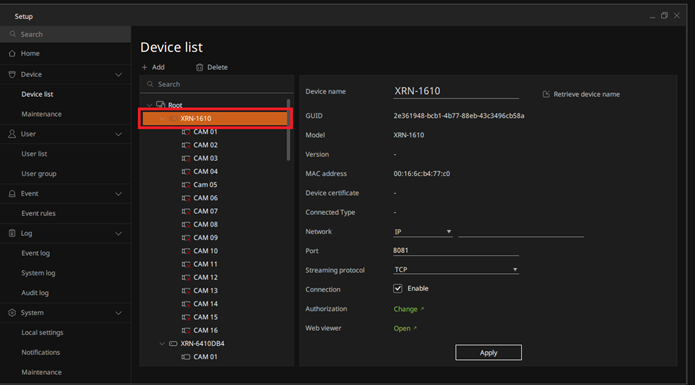Viewport: 695px width, 385px height.
Task: Select the CAM 03 camera icon
Action: 186,159
